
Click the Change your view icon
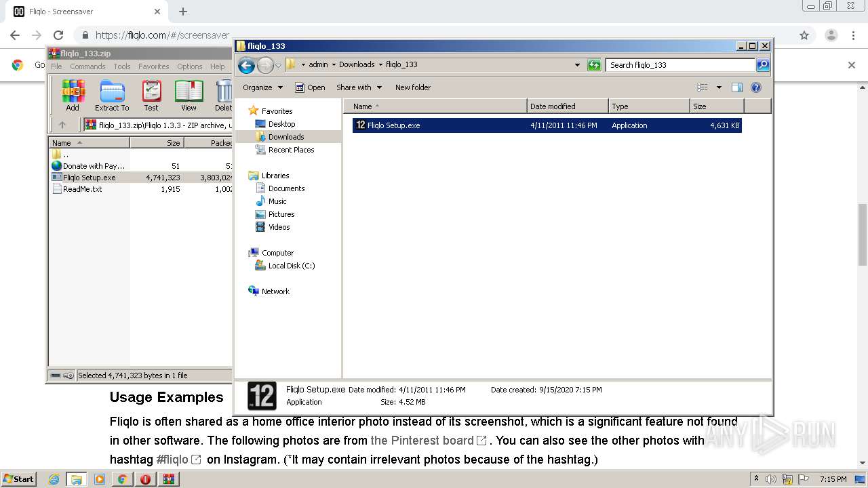pyautogui.click(x=703, y=87)
